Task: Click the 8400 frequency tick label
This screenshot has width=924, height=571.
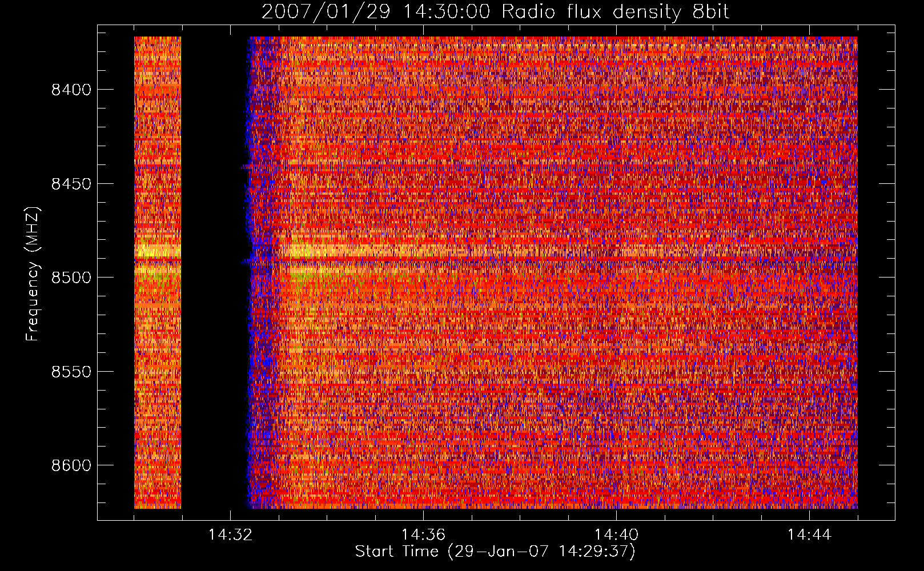Action: (71, 90)
